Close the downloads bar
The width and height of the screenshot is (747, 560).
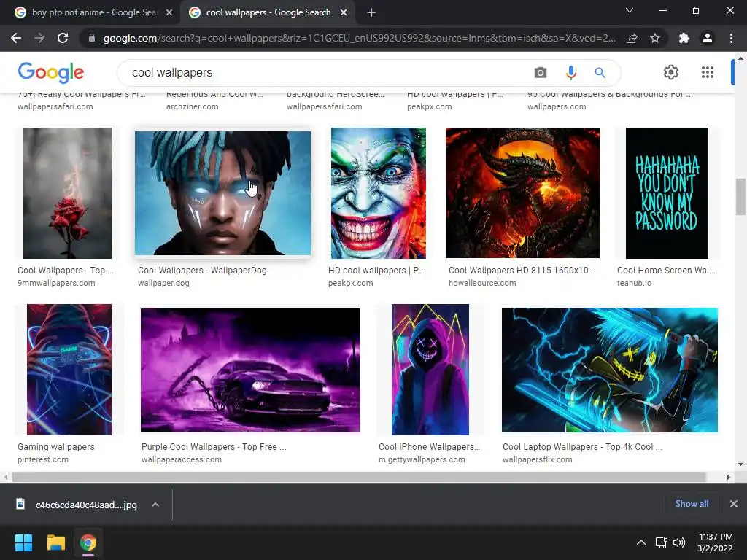click(734, 504)
